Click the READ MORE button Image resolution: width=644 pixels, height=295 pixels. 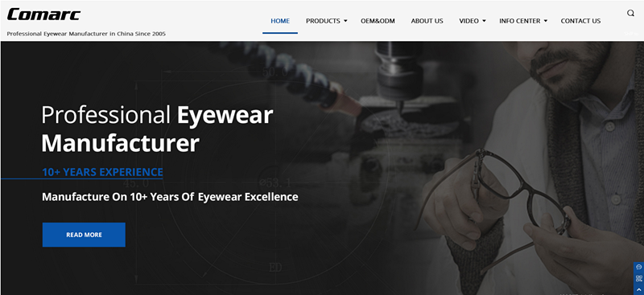(84, 235)
